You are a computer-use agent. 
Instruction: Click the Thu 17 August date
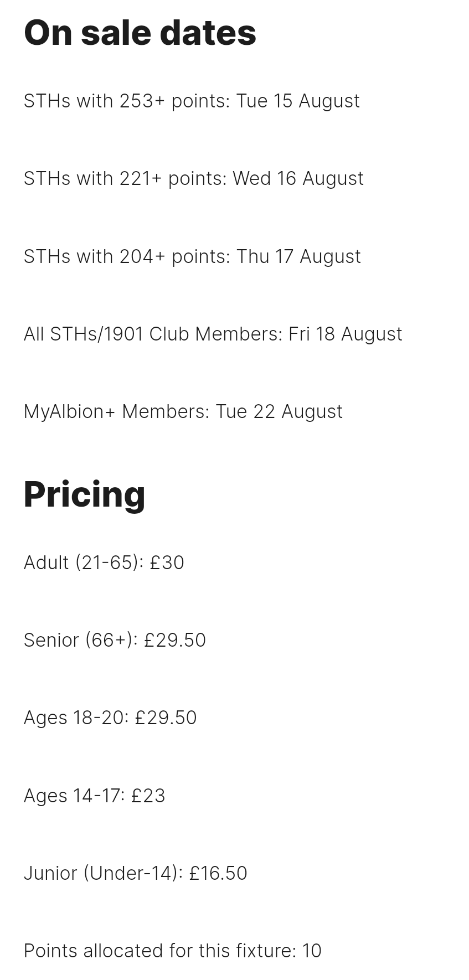(298, 257)
